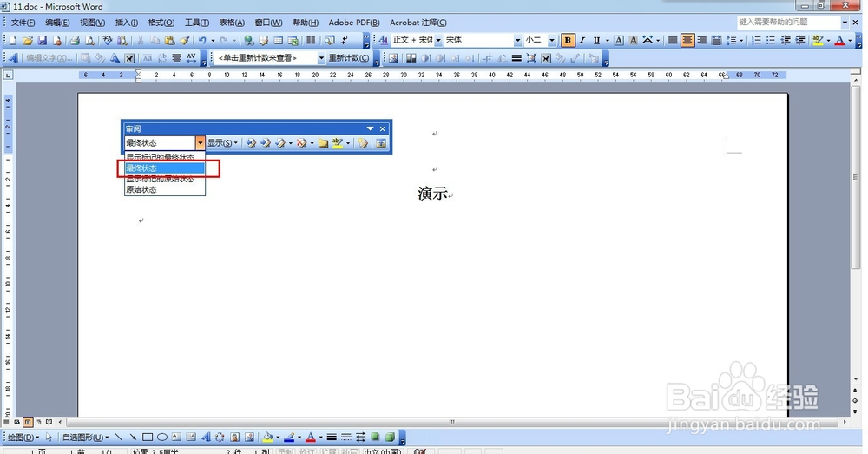Use the Format Painter brush
The width and height of the screenshot is (868, 454).
[x=184, y=41]
